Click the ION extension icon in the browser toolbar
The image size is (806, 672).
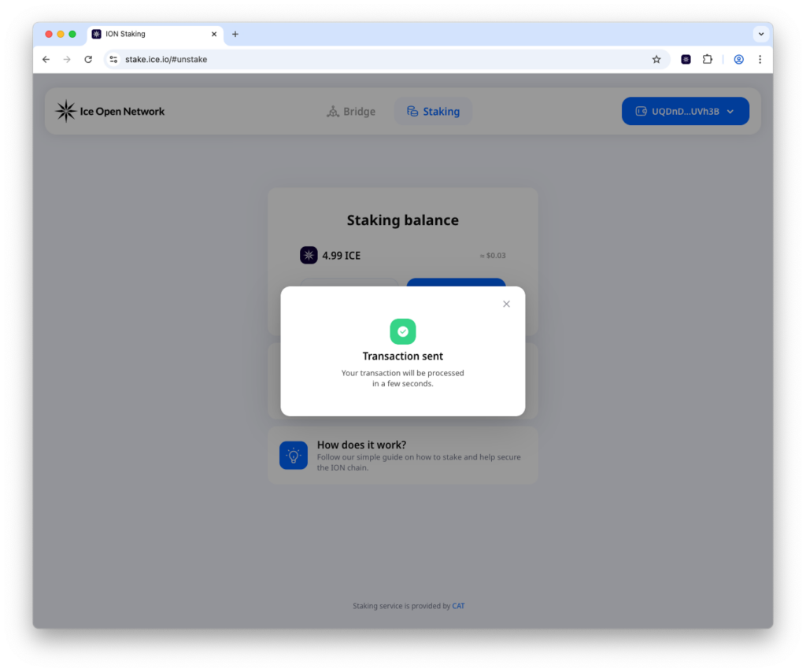(x=686, y=59)
